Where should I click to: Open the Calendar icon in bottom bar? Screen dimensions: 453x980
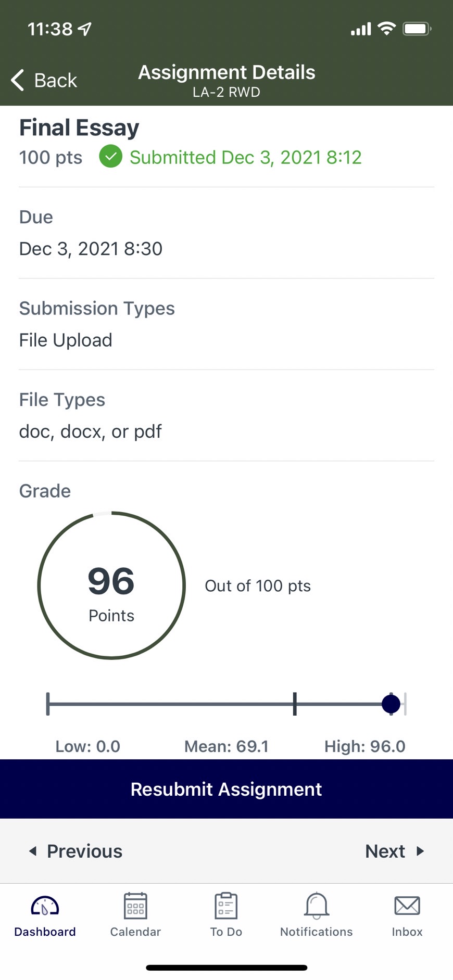tap(135, 906)
